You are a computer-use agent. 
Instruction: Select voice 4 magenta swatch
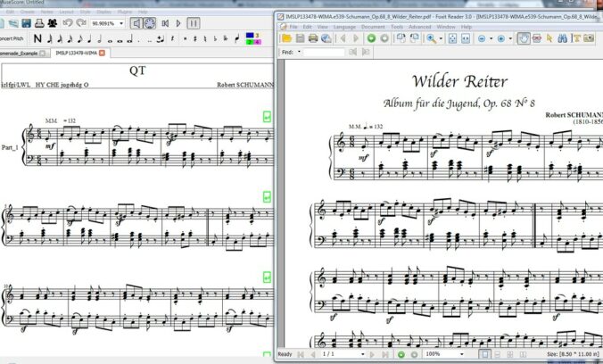257,42
